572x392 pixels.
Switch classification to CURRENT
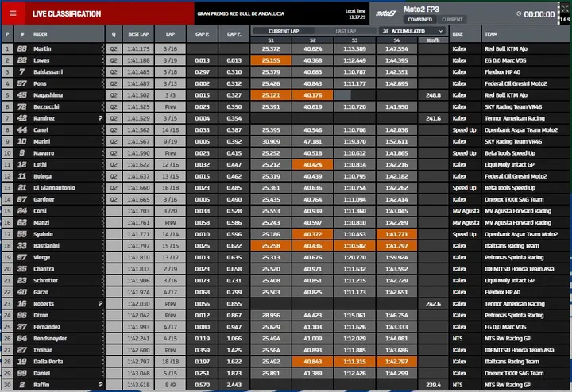[x=452, y=20]
